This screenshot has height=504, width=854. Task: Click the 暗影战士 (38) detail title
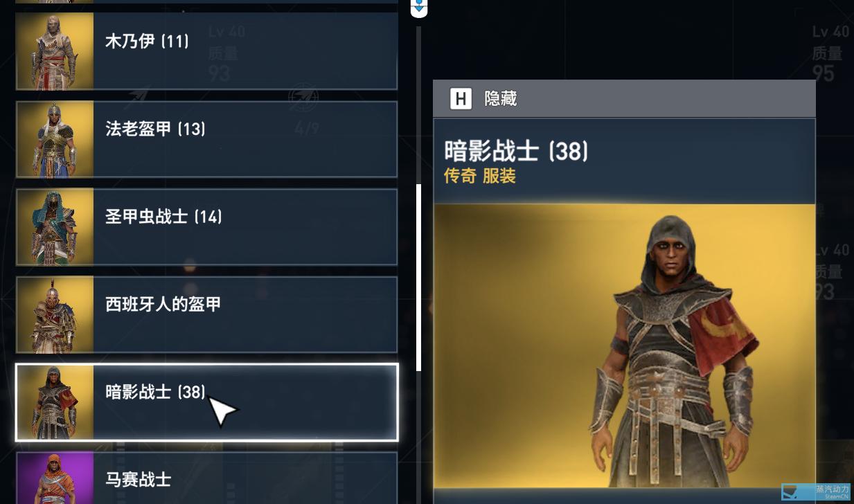(516, 150)
